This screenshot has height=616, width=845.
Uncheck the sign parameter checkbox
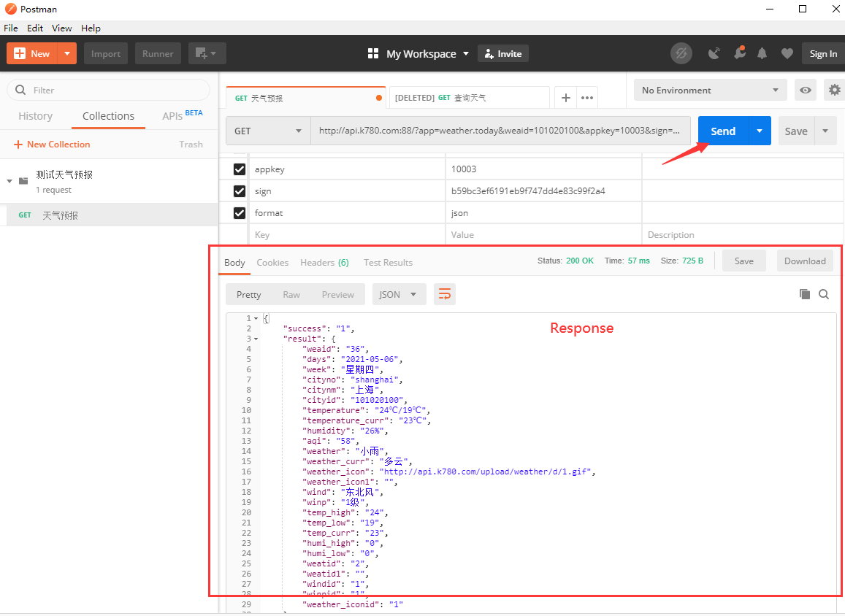[240, 191]
